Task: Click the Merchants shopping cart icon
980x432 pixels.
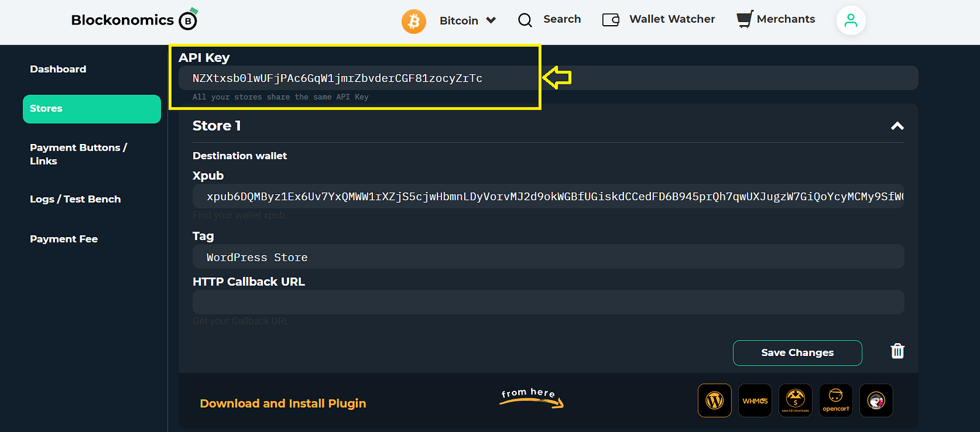Action: [x=744, y=19]
